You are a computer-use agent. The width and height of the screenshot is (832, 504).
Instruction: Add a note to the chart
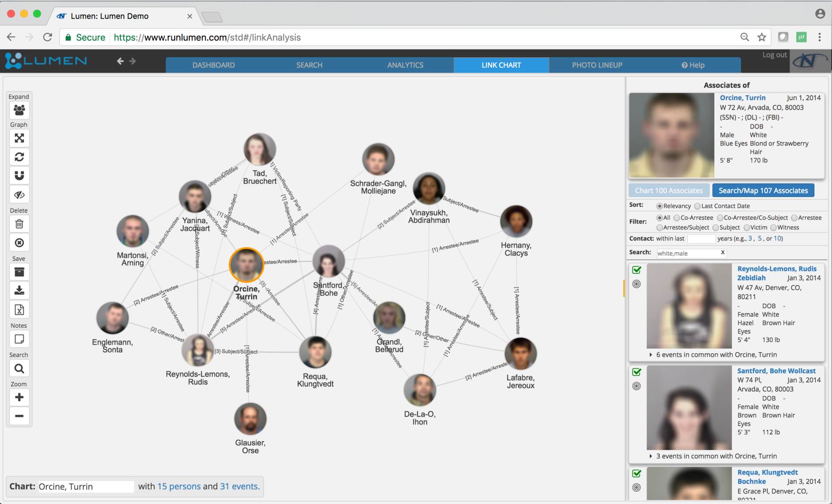(19, 339)
